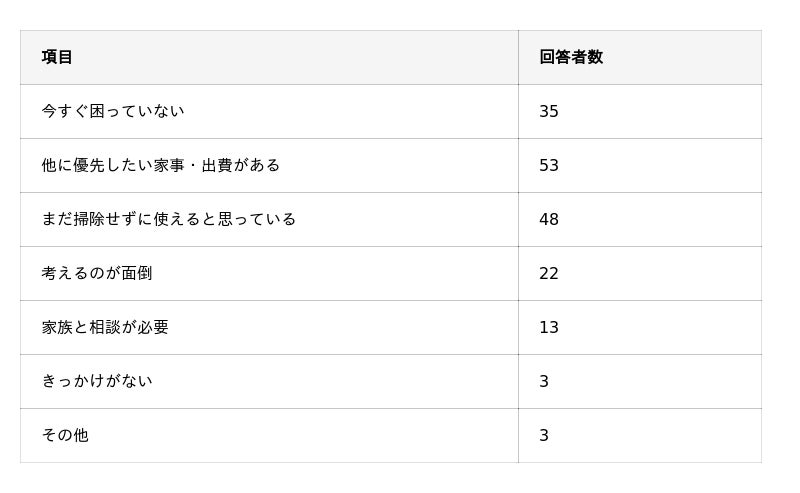Image resolution: width=800 pixels, height=493 pixels.
Task: Select the 今すぐ困っていない cell
Action: (x=113, y=111)
